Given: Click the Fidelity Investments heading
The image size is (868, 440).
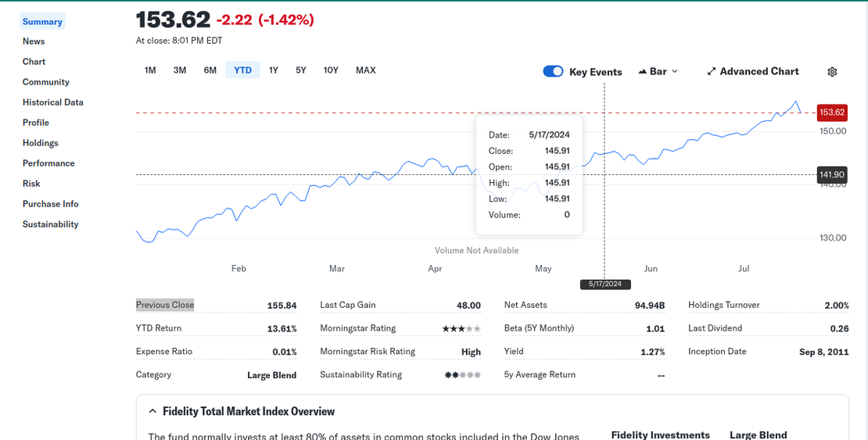Looking at the screenshot, I should click(x=661, y=435).
